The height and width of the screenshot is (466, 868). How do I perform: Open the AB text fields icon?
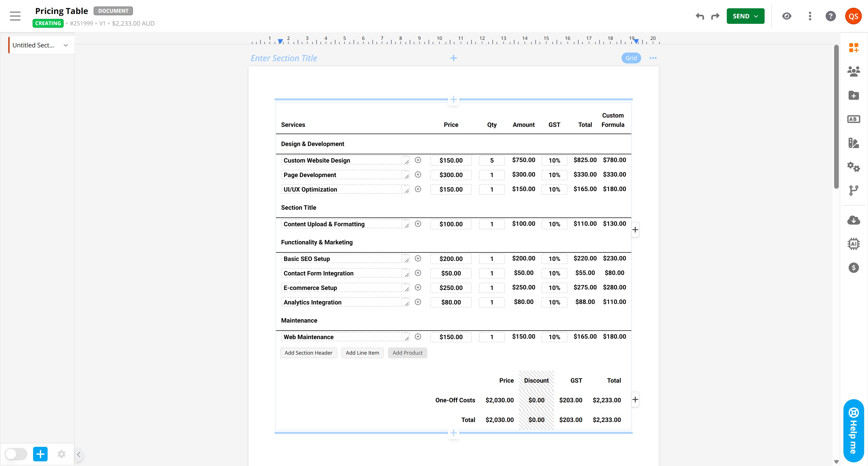click(x=853, y=119)
